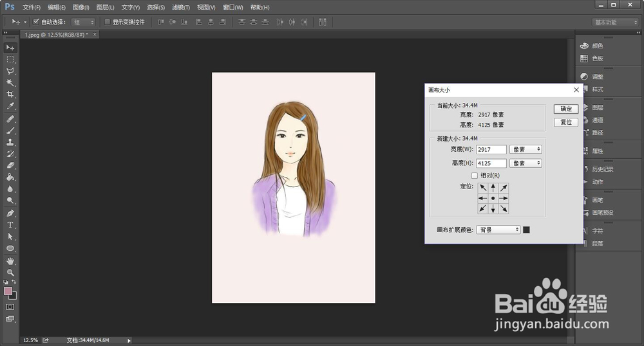Uncheck the 自动选择 checkbox
Image resolution: width=644 pixels, height=346 pixels.
click(x=36, y=22)
